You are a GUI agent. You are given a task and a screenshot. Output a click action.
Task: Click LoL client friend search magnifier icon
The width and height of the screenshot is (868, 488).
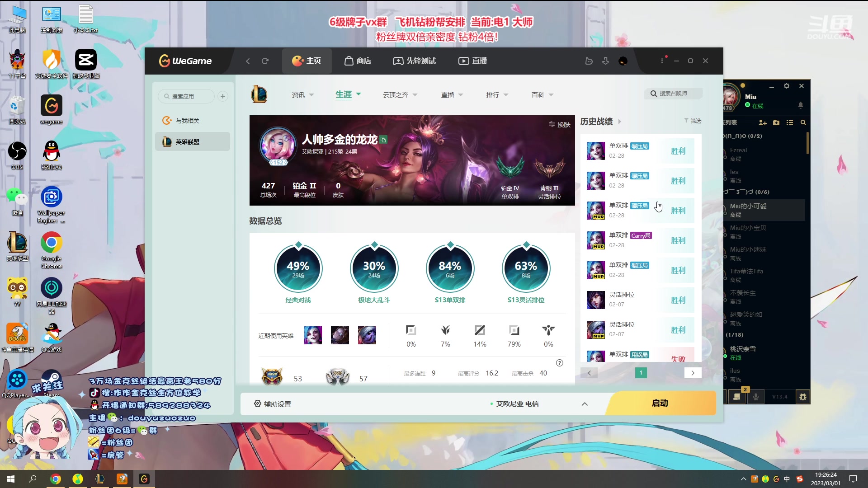pos(803,122)
